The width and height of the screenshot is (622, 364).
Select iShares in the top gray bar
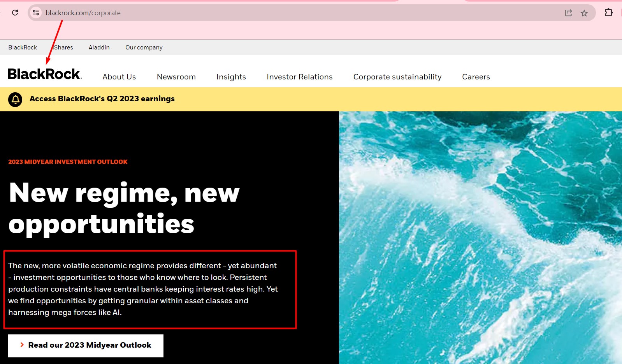[63, 47]
